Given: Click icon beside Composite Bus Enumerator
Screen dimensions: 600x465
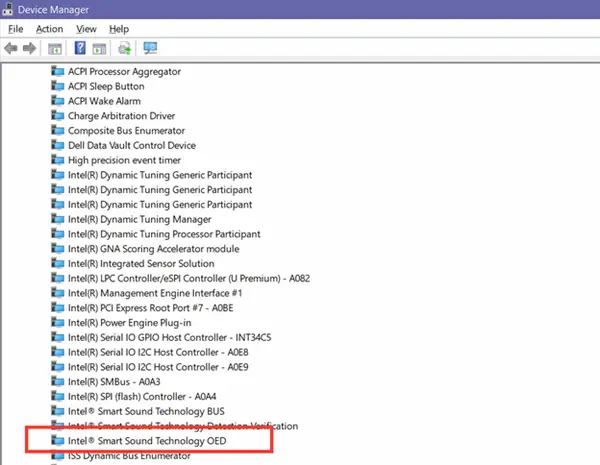Looking at the screenshot, I should point(58,131).
